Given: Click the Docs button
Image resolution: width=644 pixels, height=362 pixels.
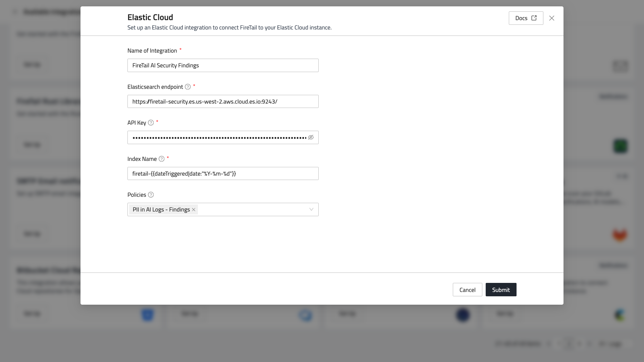Looking at the screenshot, I should point(521,18).
